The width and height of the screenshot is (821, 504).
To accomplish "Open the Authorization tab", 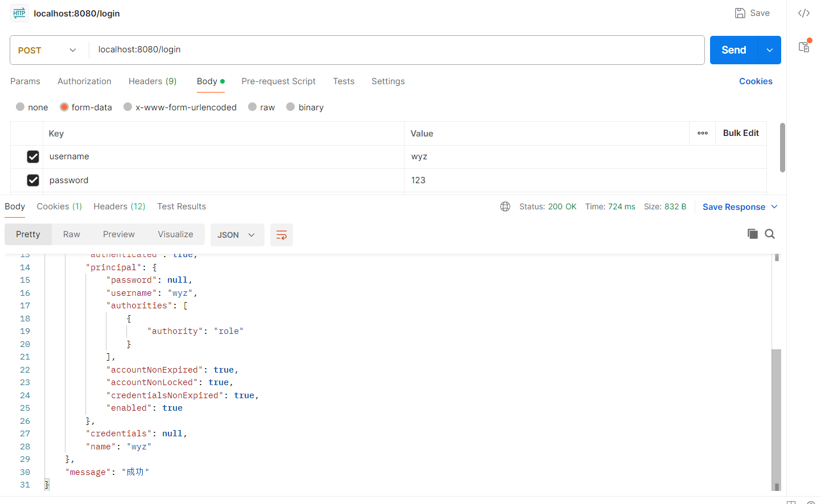I will [84, 81].
